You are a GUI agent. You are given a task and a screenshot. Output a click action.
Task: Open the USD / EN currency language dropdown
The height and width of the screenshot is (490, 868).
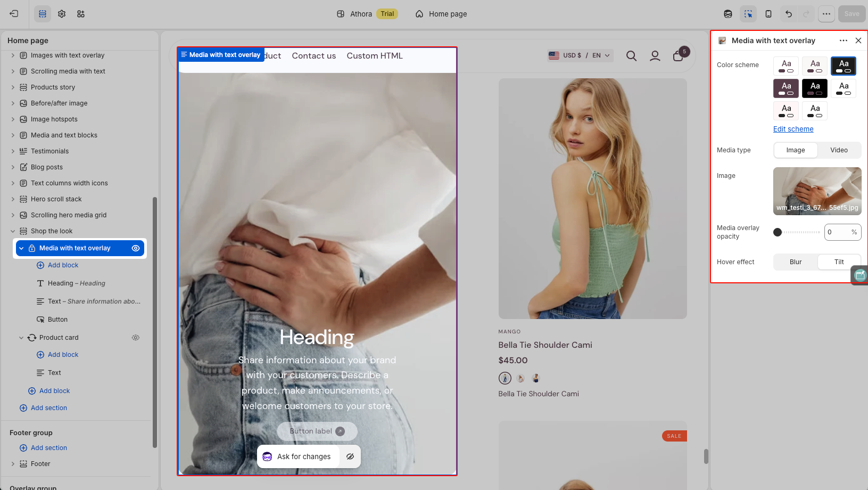(x=580, y=55)
